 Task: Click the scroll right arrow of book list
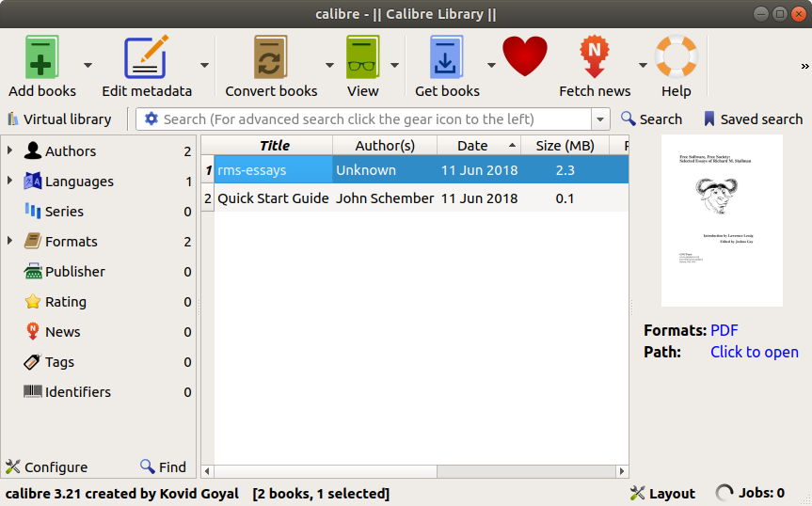click(622, 471)
